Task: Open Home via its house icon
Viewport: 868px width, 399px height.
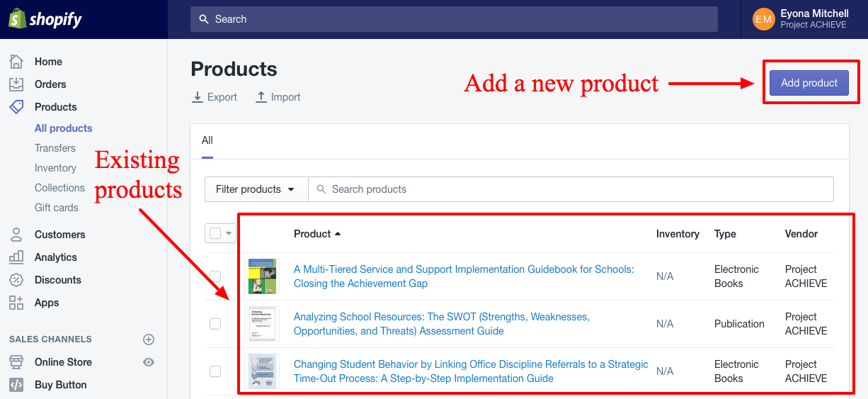Action: 16,62
